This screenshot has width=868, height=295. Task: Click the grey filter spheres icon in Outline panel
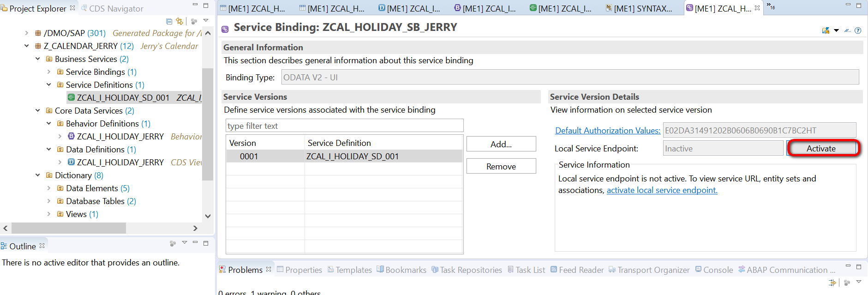[173, 243]
